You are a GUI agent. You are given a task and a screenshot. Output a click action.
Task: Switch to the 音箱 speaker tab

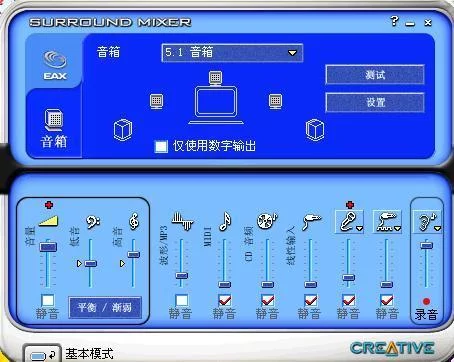coord(53,128)
